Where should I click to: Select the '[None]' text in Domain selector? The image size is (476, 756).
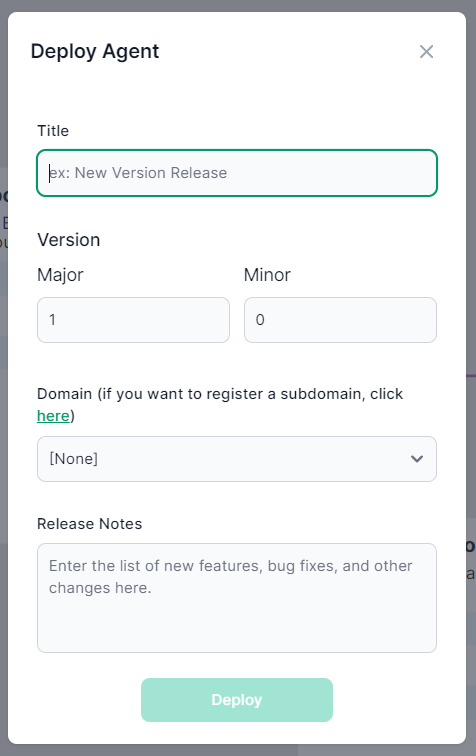point(73,459)
